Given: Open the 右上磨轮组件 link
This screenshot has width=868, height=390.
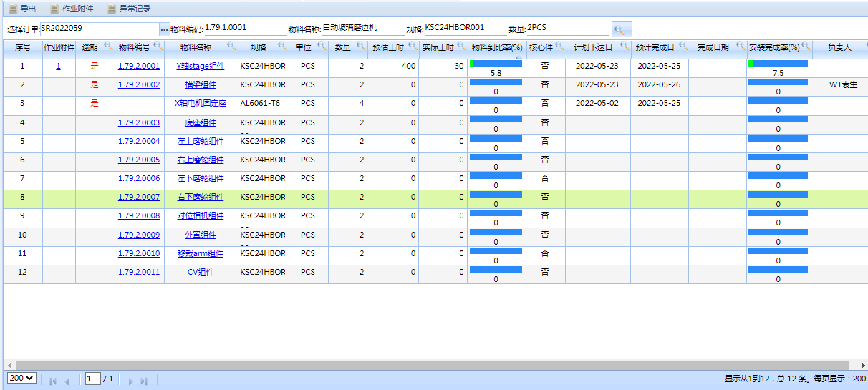Looking at the screenshot, I should pyautogui.click(x=201, y=160).
